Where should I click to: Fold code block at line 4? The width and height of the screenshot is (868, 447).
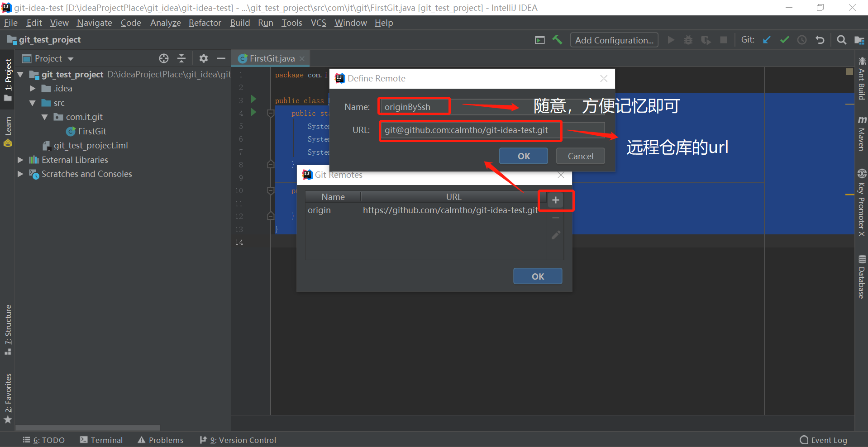[271, 113]
